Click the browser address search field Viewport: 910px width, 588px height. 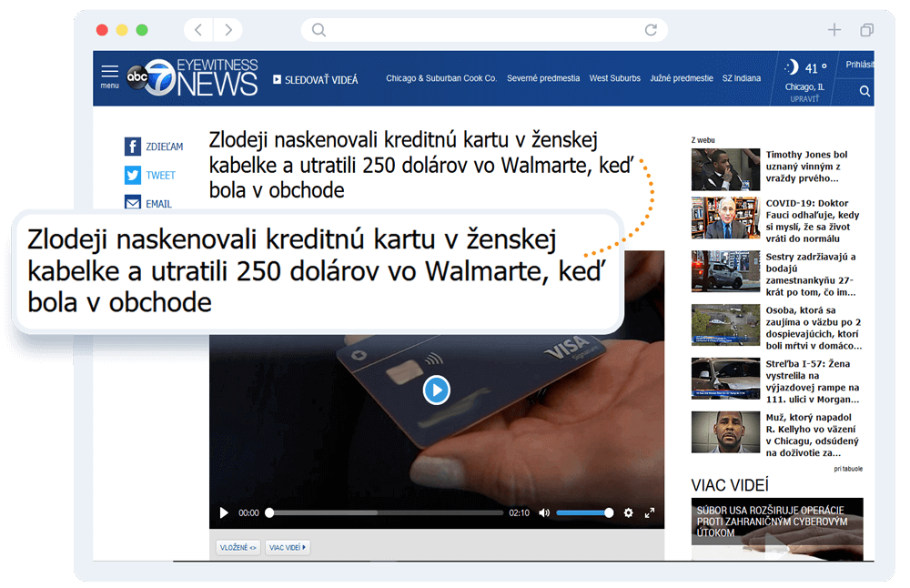484,30
